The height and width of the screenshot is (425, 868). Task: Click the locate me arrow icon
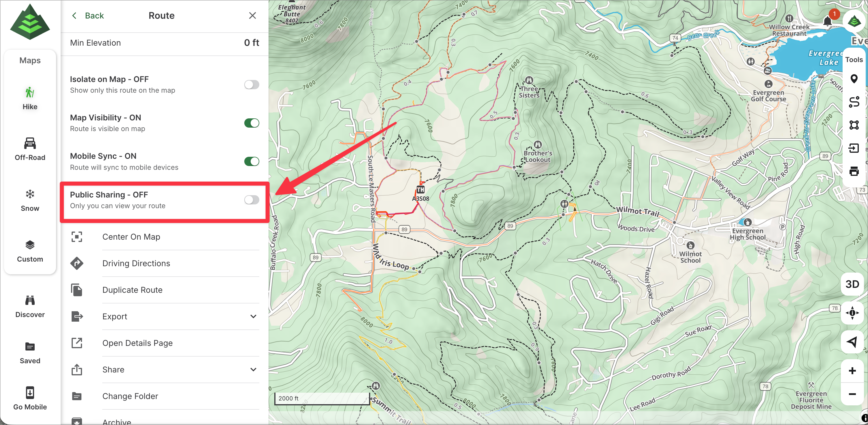tap(852, 342)
